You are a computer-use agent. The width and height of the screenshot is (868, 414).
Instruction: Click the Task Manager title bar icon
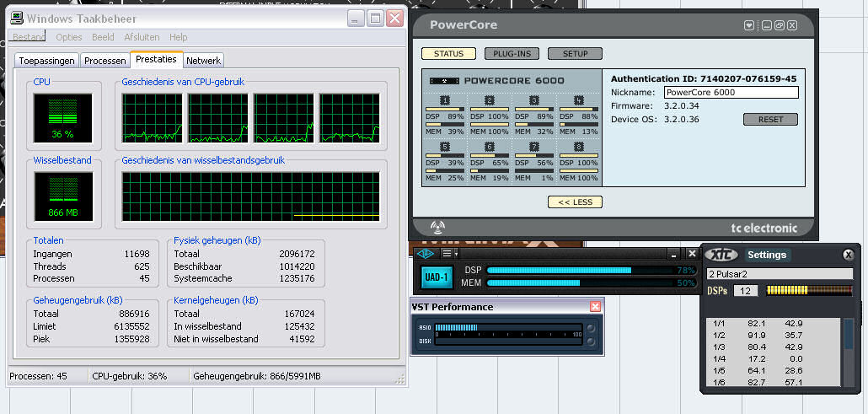coord(17,19)
